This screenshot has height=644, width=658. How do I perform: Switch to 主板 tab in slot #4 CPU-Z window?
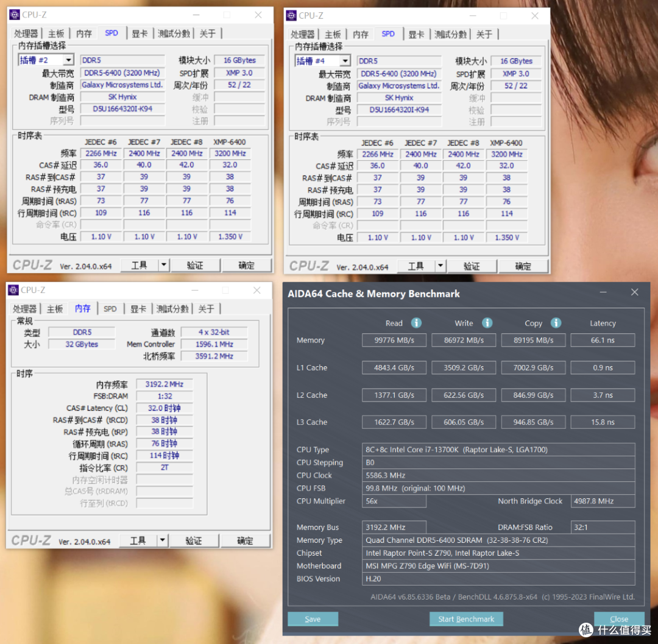[333, 34]
